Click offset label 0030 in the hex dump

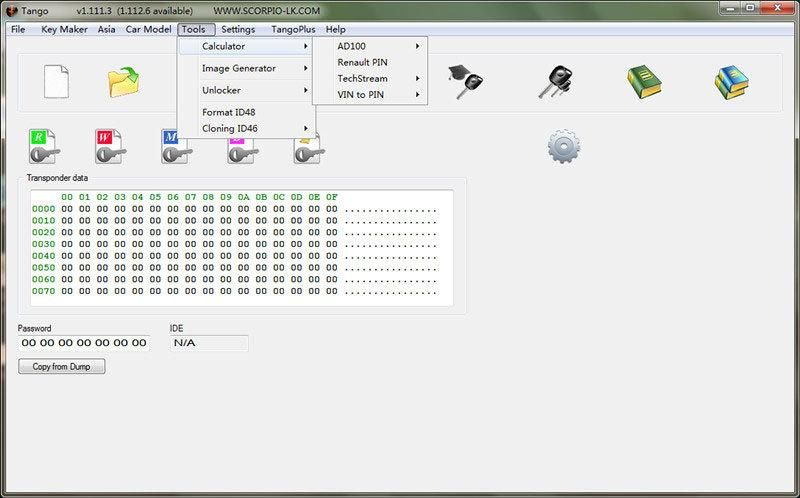[x=43, y=244]
